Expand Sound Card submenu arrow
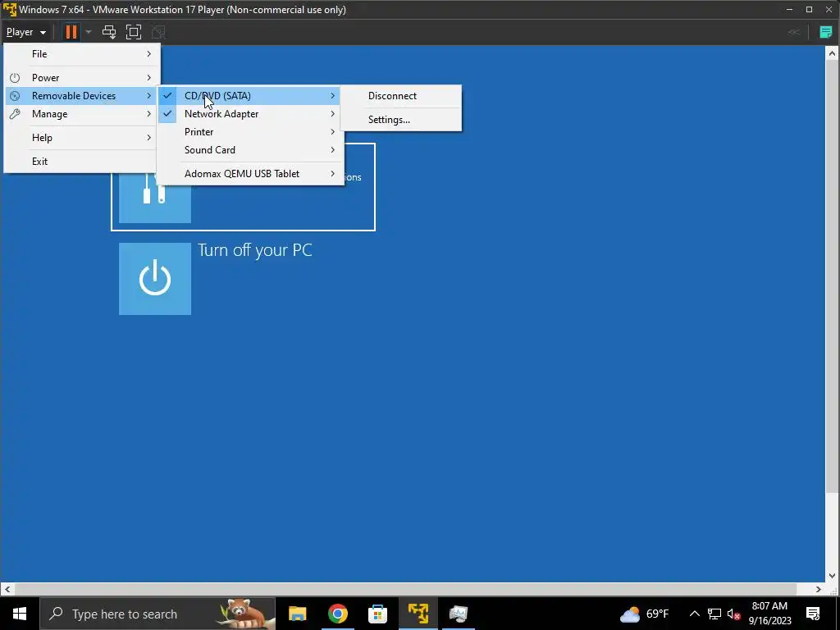 pyautogui.click(x=333, y=150)
